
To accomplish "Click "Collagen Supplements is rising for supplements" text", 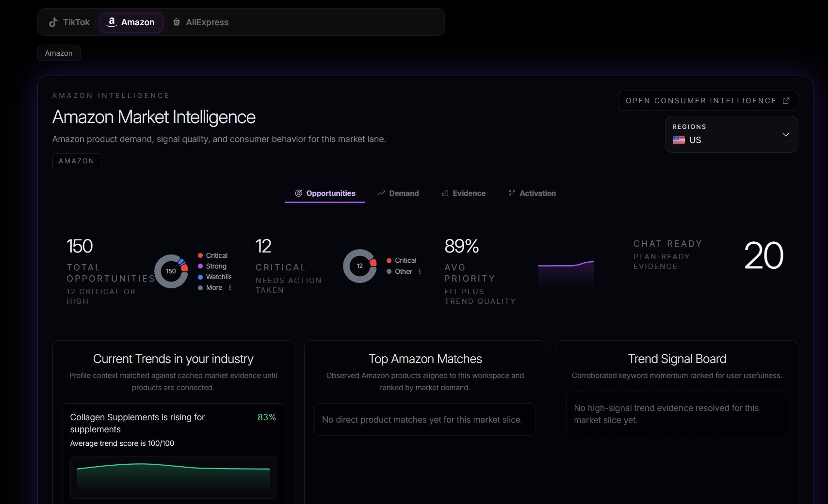I will (x=137, y=423).
